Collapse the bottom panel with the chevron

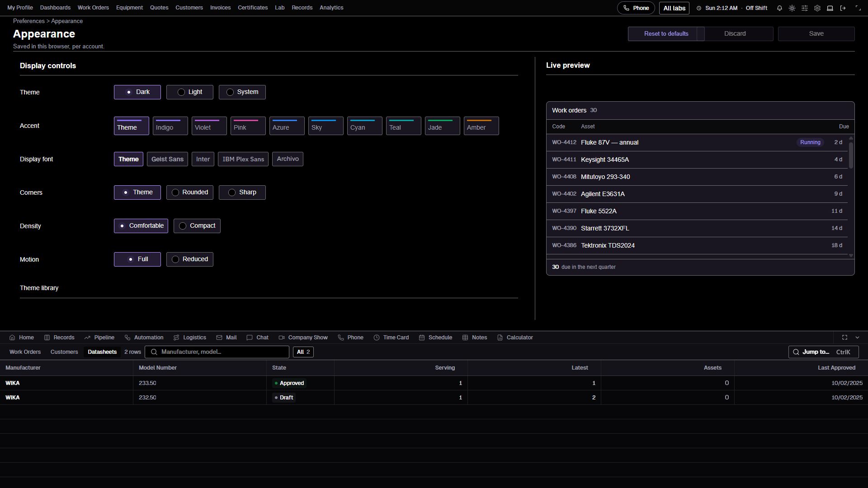tap(857, 338)
